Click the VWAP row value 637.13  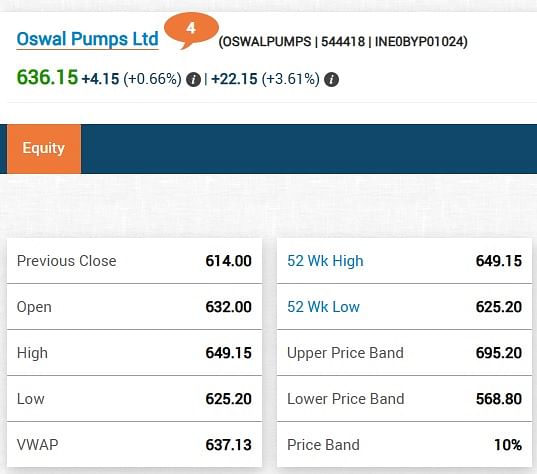(x=228, y=445)
